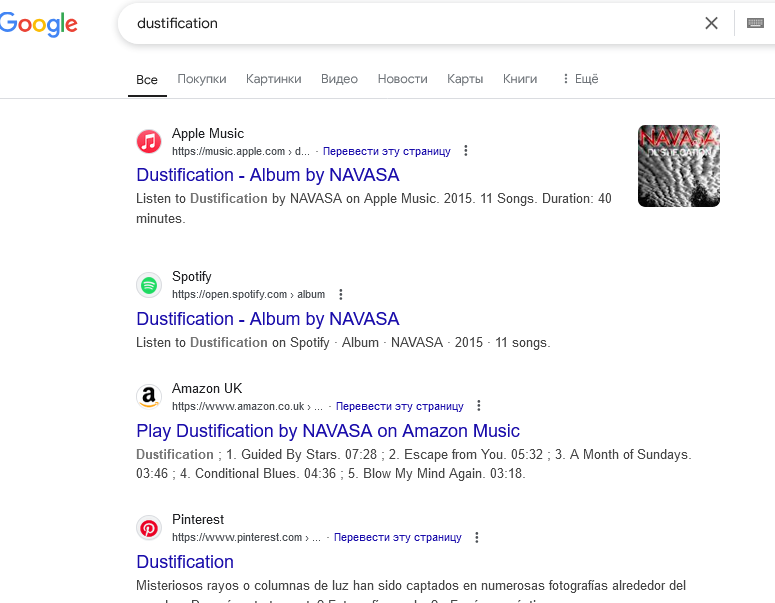Click the snippet 'Listen to Dustification on Spotify'
Screen dimensions: 775x603
coord(343,343)
